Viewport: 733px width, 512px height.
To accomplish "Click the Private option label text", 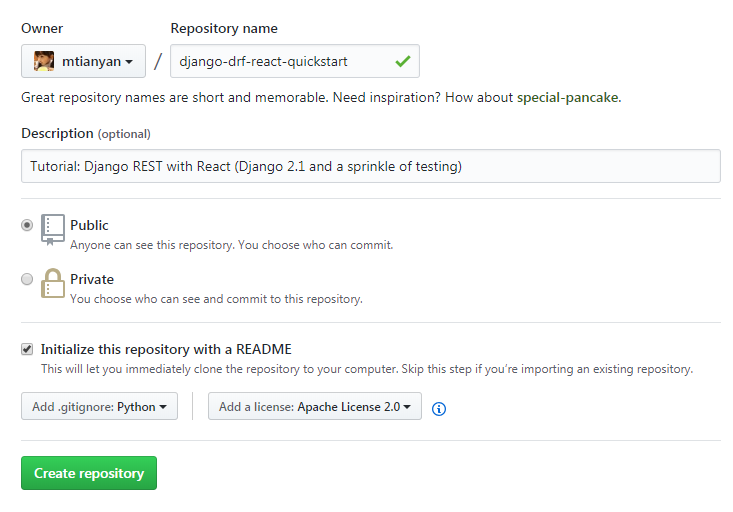I will click(x=92, y=279).
